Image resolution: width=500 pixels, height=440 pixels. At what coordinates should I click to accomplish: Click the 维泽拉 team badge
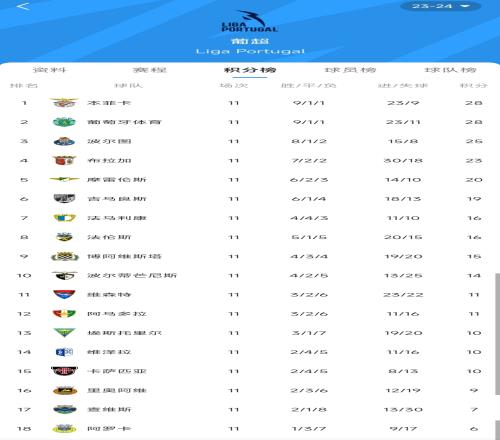(x=64, y=352)
